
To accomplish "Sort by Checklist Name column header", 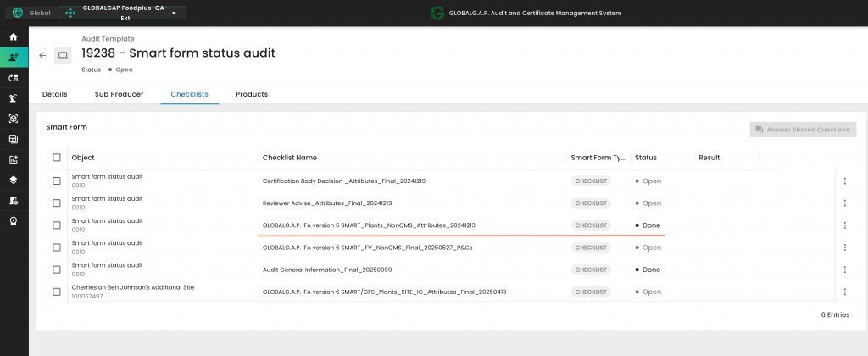I will (x=290, y=158).
